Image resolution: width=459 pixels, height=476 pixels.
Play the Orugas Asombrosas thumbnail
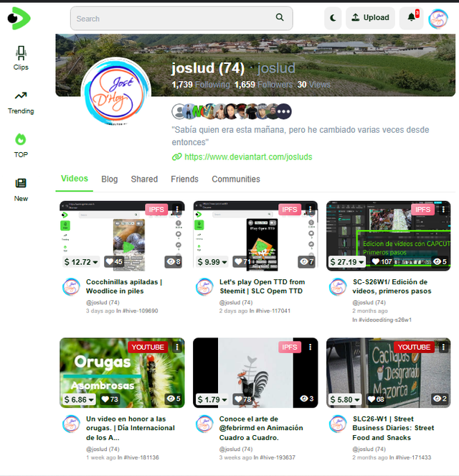tap(122, 373)
